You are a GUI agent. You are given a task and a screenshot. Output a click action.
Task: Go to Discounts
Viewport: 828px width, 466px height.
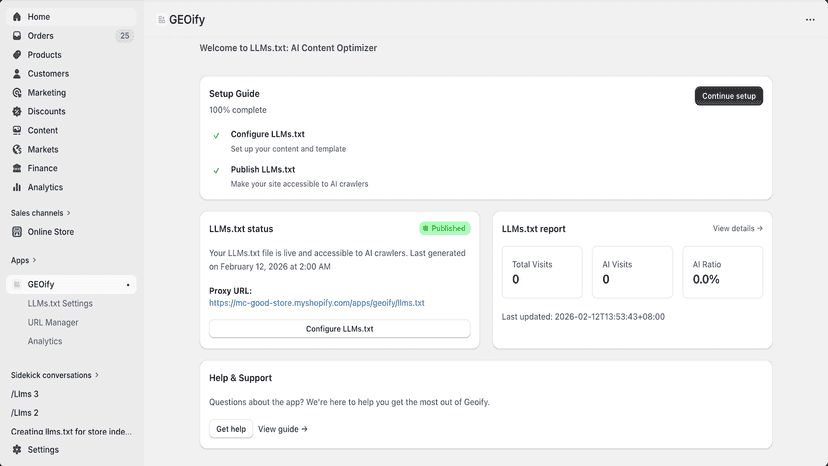tap(71, 111)
